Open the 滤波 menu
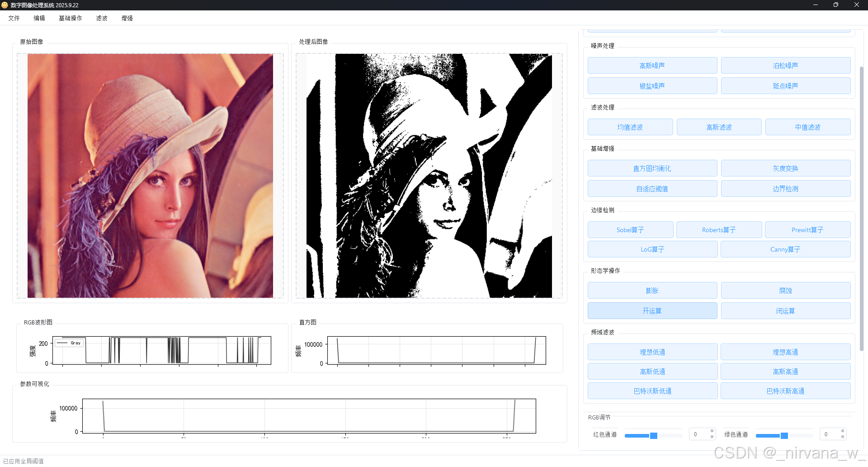Viewport: 868px width, 467px height. click(x=102, y=18)
